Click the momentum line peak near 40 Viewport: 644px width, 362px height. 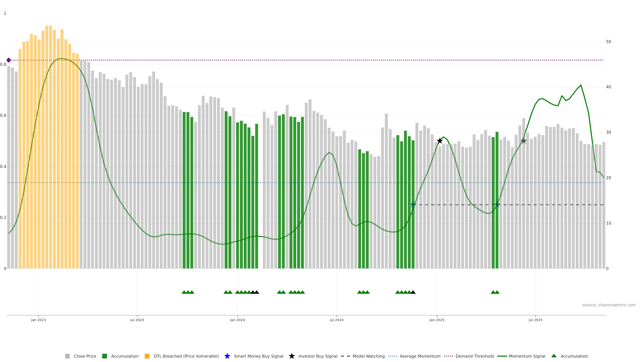point(581,85)
